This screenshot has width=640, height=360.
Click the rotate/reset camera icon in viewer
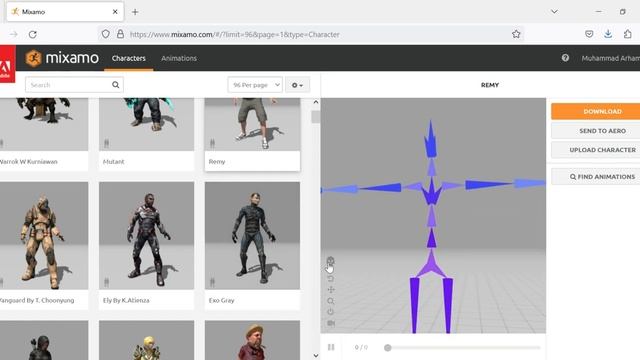[x=331, y=279]
